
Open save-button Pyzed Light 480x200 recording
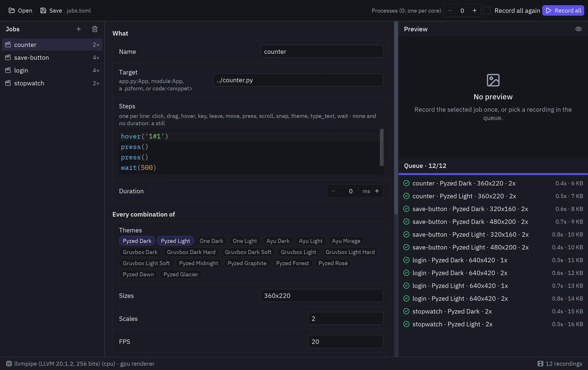click(x=493, y=247)
